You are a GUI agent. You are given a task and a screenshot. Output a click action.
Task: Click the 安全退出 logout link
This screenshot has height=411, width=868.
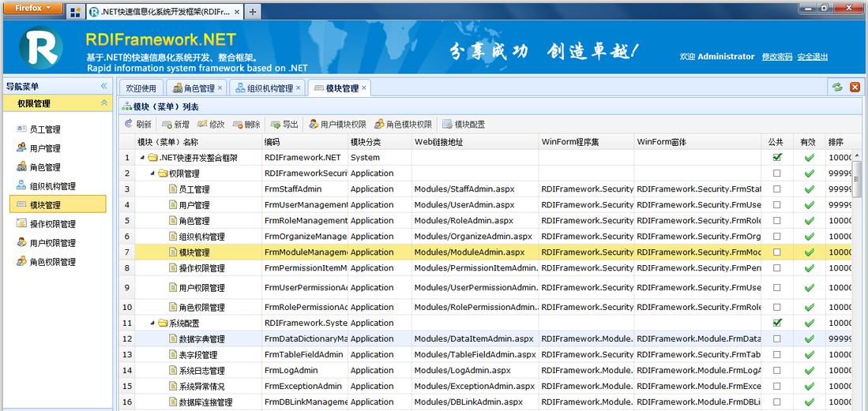[813, 57]
